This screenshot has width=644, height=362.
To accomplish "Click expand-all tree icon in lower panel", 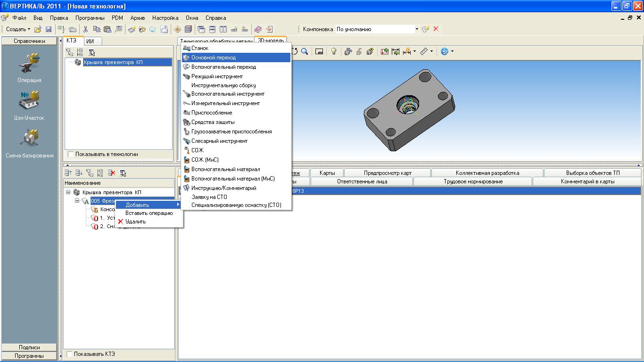I will click(x=100, y=173).
